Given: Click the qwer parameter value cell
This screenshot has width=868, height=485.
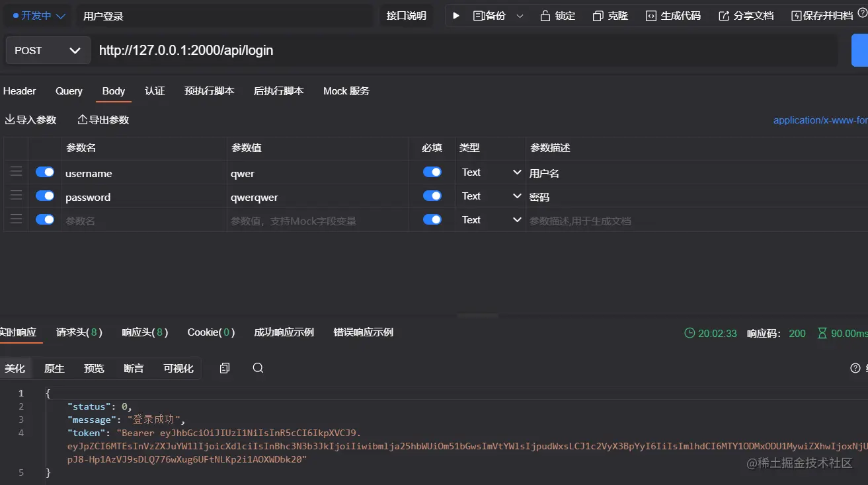Looking at the screenshot, I should pyautogui.click(x=317, y=173).
